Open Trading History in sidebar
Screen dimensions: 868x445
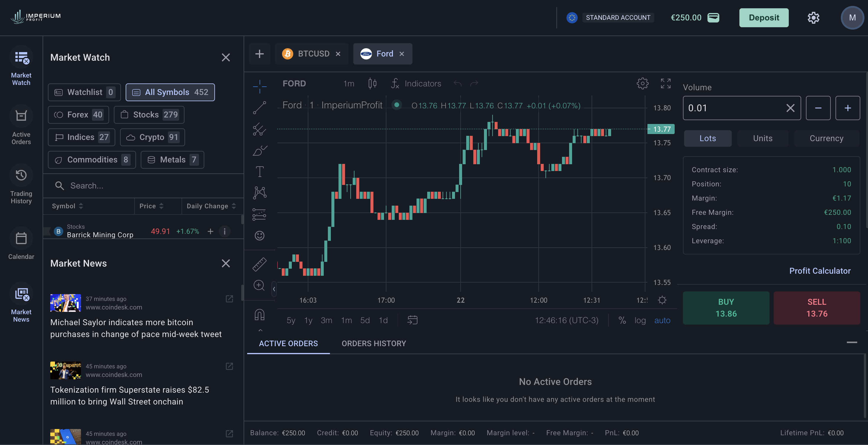(21, 184)
